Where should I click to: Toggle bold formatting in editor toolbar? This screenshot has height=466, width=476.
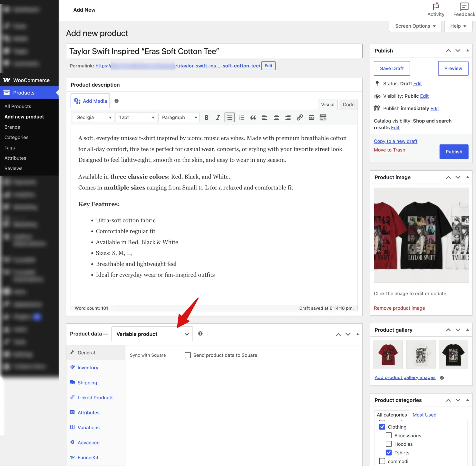[x=206, y=118]
